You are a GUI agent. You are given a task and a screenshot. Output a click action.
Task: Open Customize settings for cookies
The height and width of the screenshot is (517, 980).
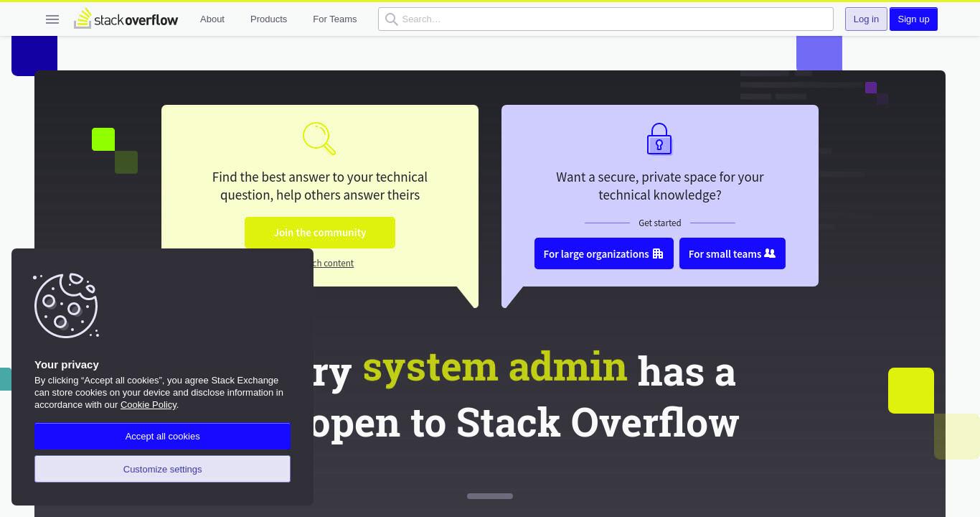162,469
